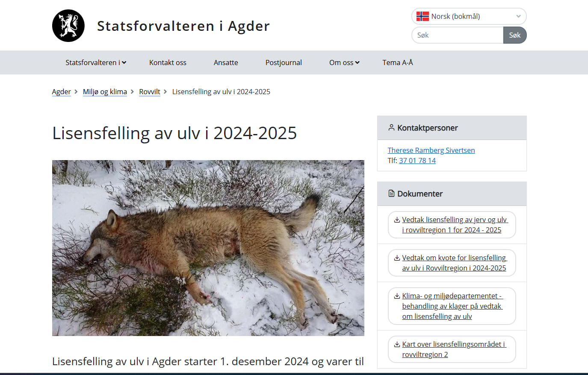Expand the Statsforvalteren i menu
The height and width of the screenshot is (375, 588).
pos(96,62)
